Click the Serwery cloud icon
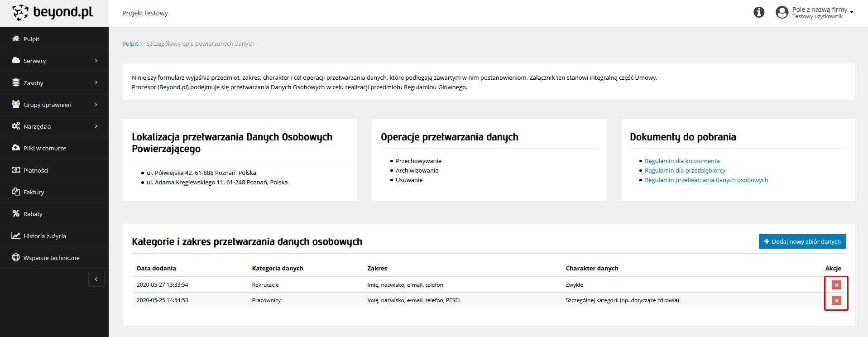This screenshot has height=337, width=868. click(x=16, y=60)
